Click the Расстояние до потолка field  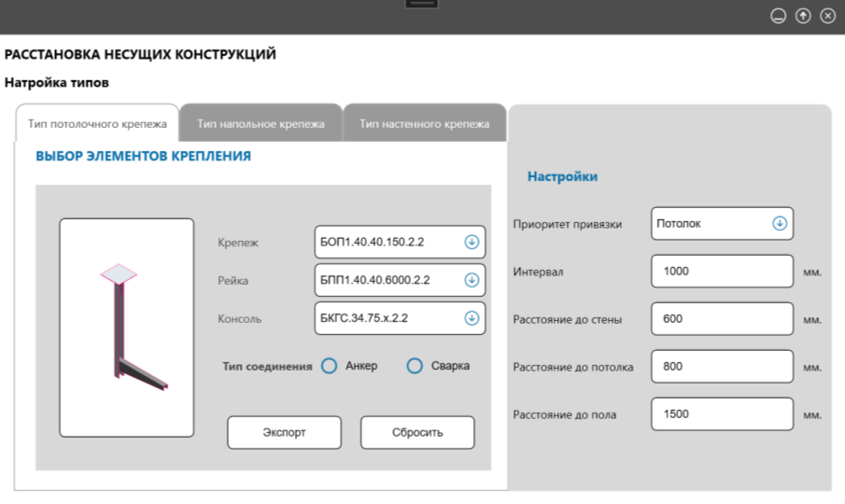click(722, 367)
